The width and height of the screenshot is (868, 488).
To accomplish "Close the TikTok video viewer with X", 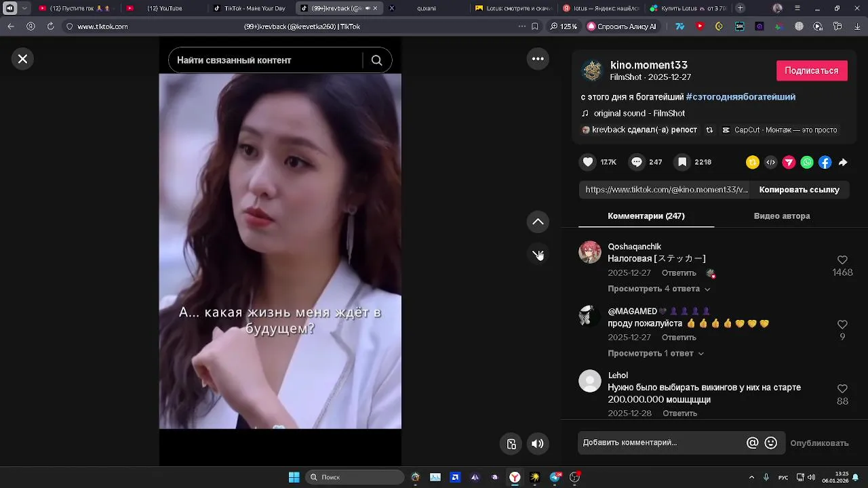I will coord(22,59).
